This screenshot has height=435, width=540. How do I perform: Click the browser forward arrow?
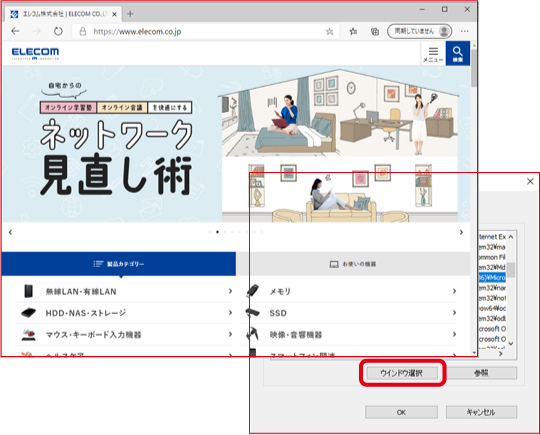[37, 31]
